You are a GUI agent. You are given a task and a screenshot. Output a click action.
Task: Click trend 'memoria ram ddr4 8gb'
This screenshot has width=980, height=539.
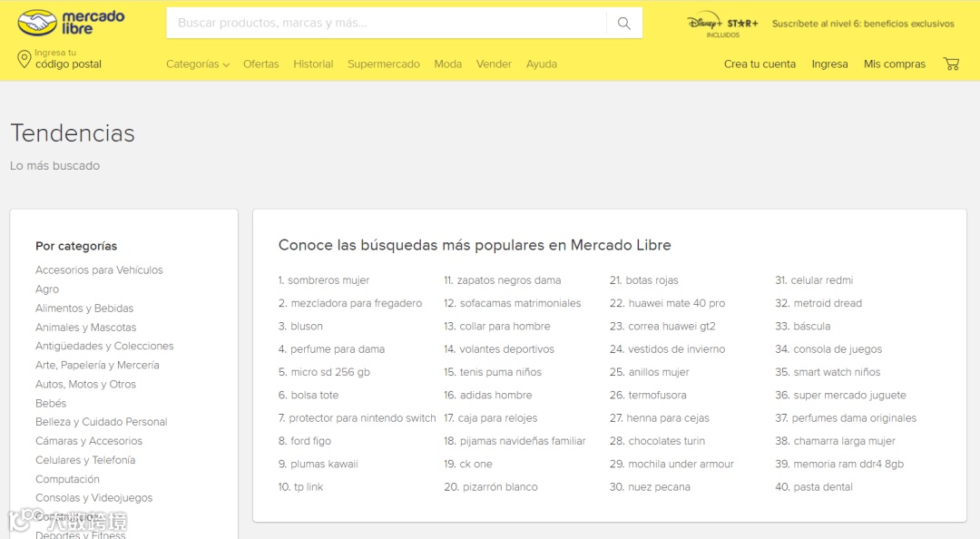click(x=848, y=464)
